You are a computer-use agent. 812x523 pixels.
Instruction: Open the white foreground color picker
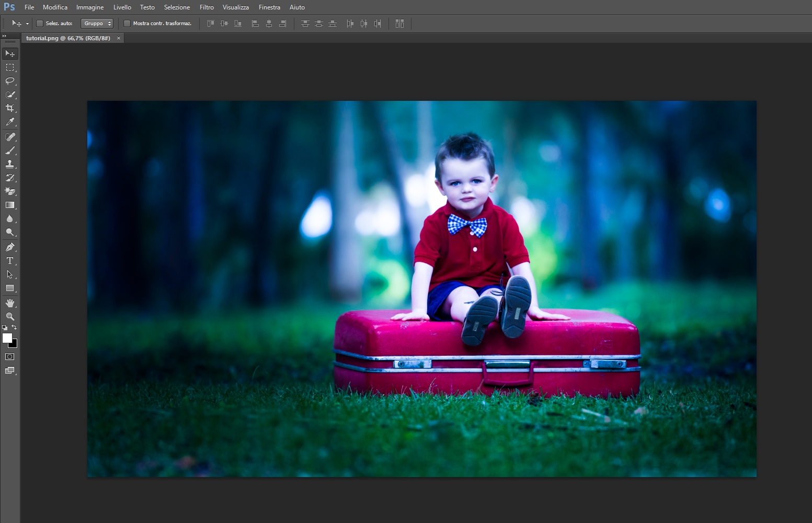(x=7, y=338)
